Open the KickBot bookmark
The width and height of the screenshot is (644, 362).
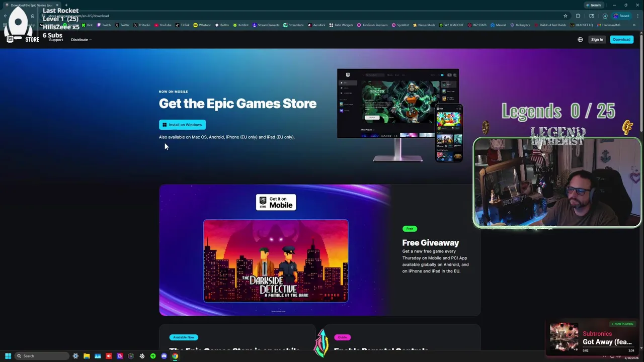(241, 25)
